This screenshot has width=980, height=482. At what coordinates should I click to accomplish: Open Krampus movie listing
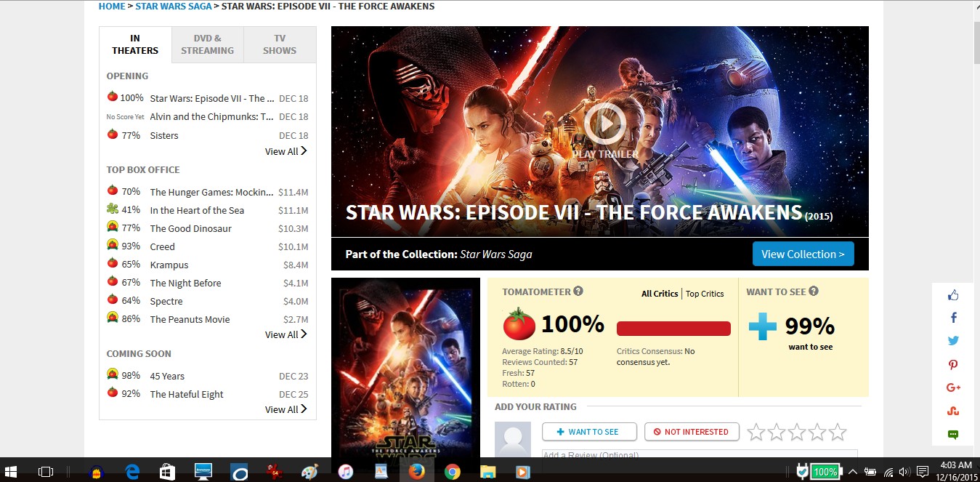click(169, 265)
